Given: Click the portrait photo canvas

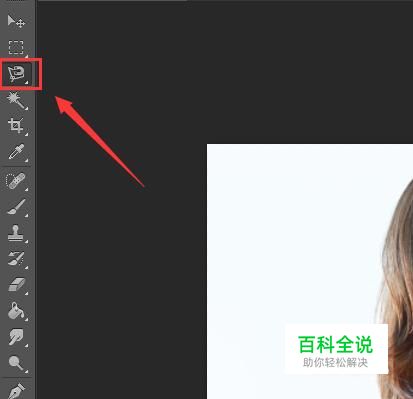Looking at the screenshot, I should (x=310, y=271).
